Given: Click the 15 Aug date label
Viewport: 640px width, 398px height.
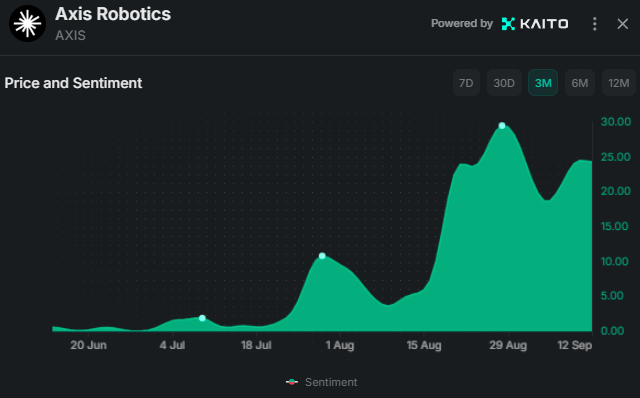Looking at the screenshot, I should click(x=424, y=345).
